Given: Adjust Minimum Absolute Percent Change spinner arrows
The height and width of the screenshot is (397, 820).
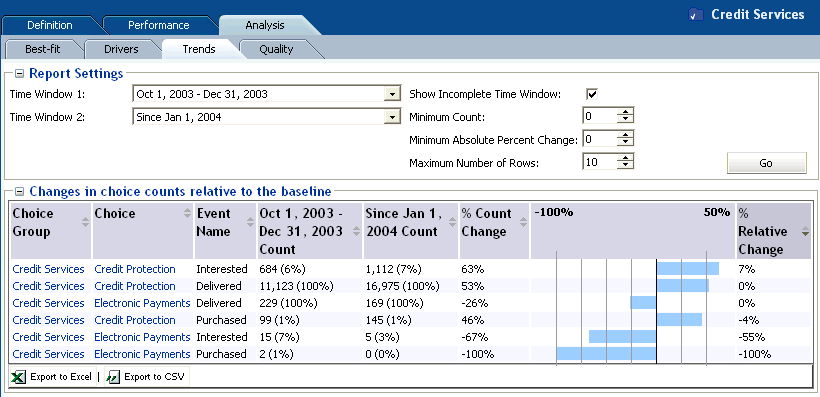Looking at the screenshot, I should (625, 139).
